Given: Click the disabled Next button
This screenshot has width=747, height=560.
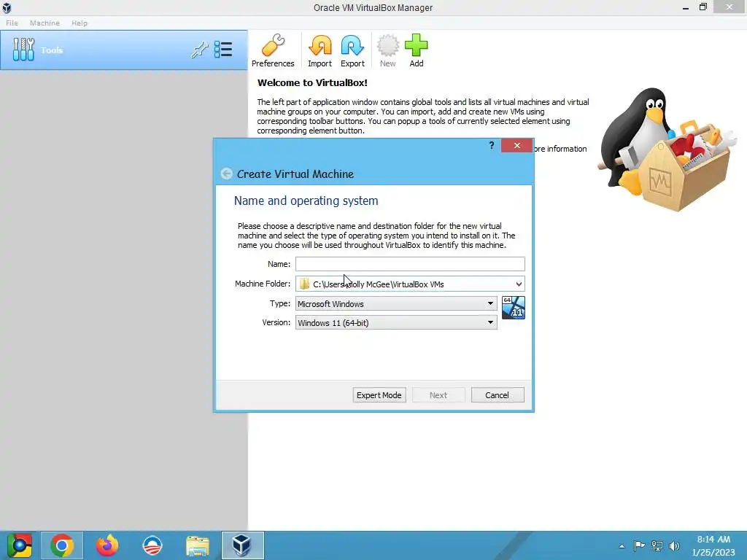Looking at the screenshot, I should tap(438, 394).
